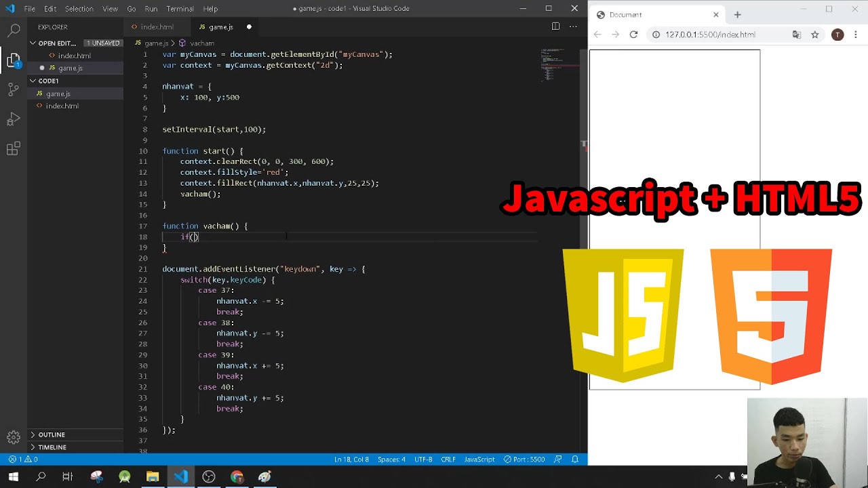Click the '1 UNSAVED' badge
This screenshot has width=868, height=488.
pyautogui.click(x=103, y=43)
